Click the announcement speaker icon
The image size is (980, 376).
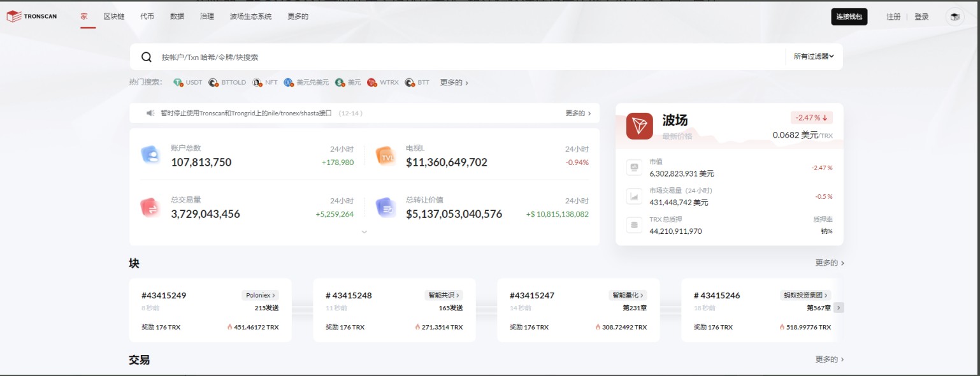pos(150,113)
